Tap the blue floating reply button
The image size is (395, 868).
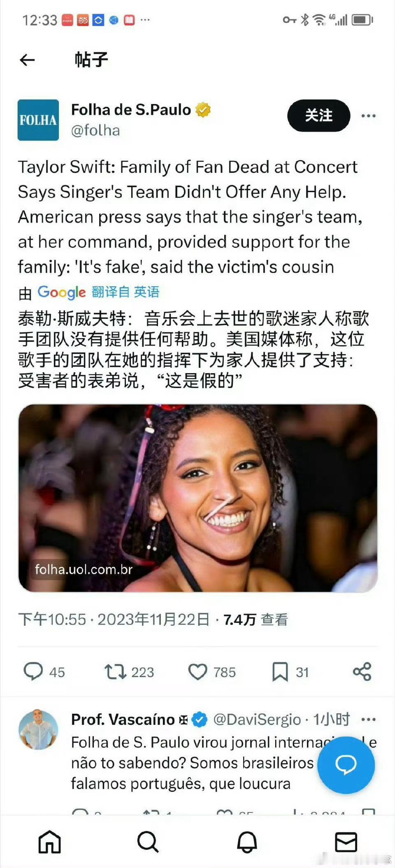(346, 765)
